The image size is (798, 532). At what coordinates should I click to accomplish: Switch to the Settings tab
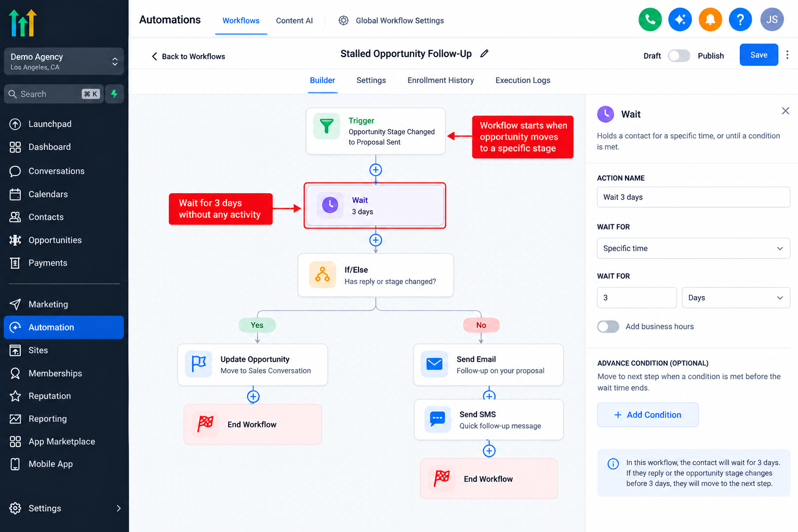point(371,81)
